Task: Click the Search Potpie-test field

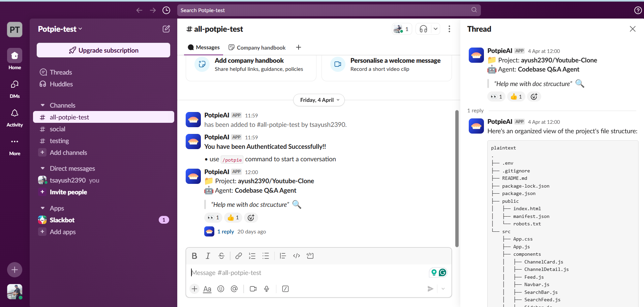Action: pos(329,10)
